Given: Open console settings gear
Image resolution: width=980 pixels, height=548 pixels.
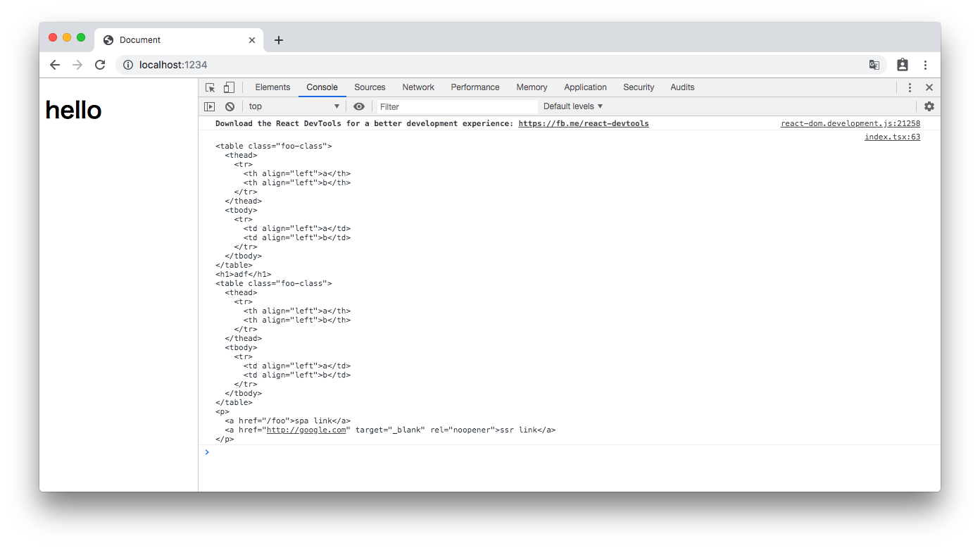Looking at the screenshot, I should coord(929,106).
